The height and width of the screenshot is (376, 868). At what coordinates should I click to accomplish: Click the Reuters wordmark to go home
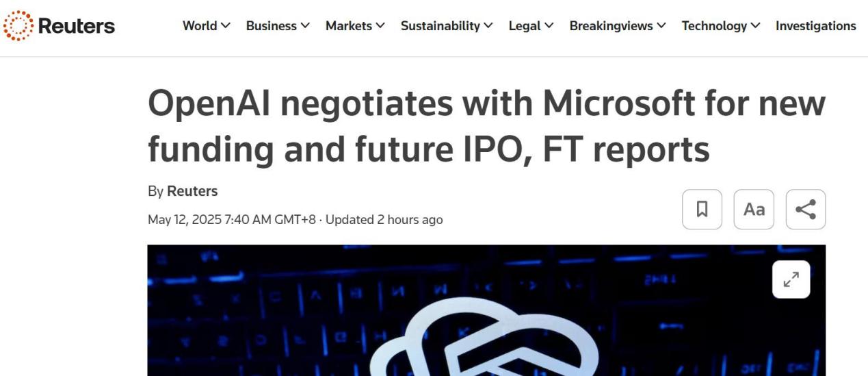77,26
